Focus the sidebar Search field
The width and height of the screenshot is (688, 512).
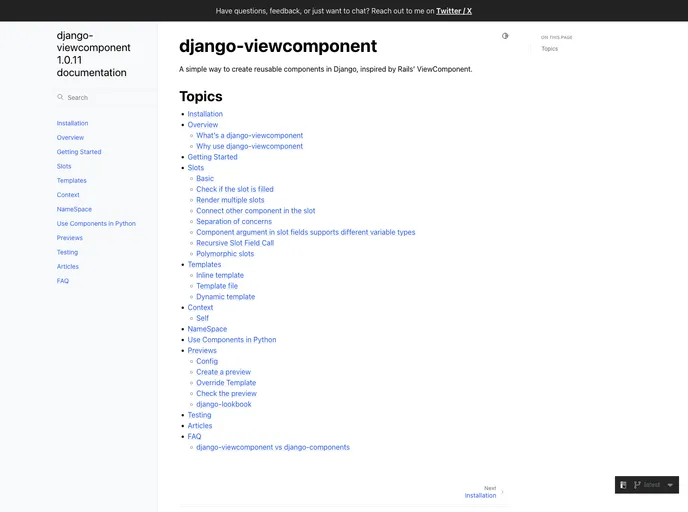[x=107, y=97]
